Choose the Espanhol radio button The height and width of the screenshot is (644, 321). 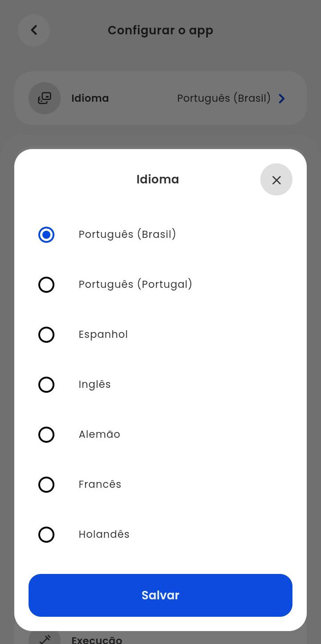tap(46, 335)
